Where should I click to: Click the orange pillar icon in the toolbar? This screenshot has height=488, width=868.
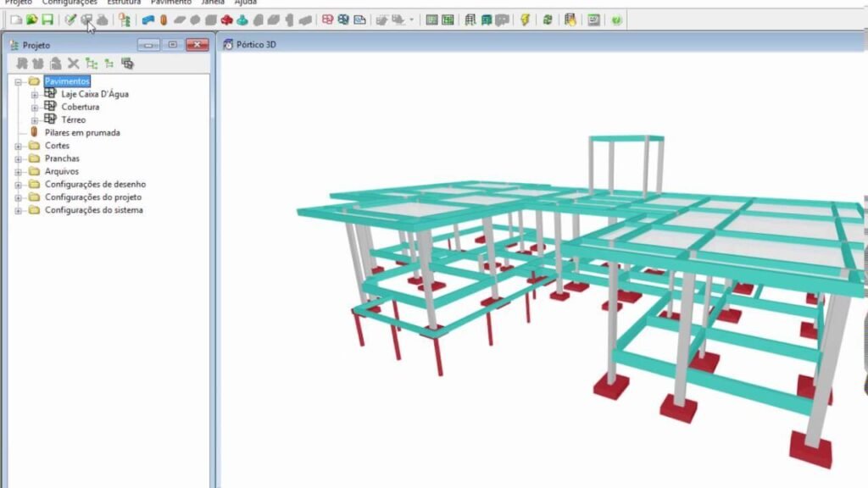pyautogui.click(x=164, y=20)
